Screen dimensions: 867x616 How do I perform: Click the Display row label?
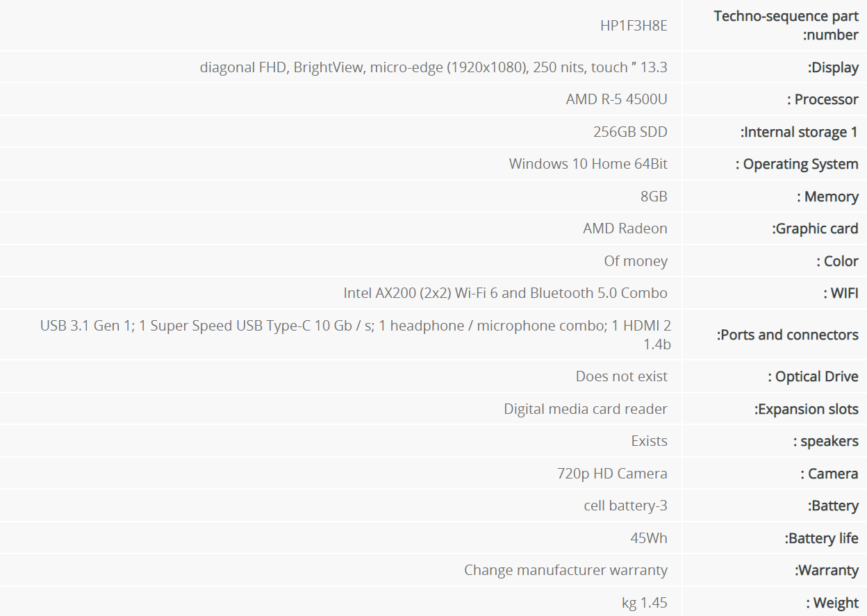(833, 67)
